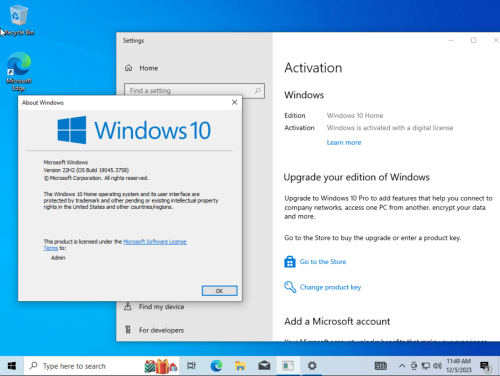Click the holiday gifts search highlight icon

tap(161, 366)
